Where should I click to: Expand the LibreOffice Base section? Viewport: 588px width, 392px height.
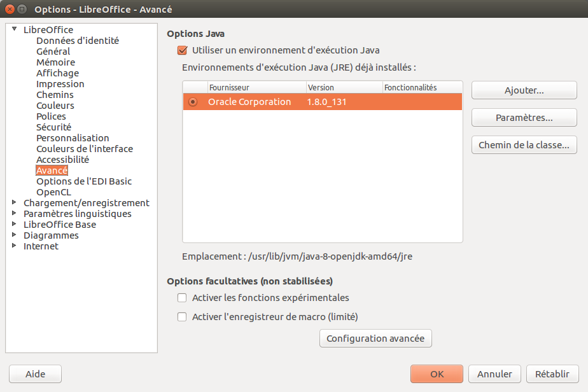point(14,225)
